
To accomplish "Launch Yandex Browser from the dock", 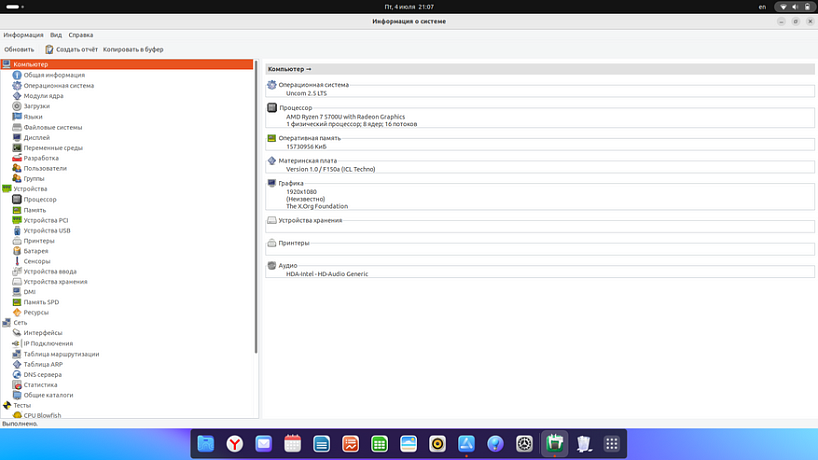I will [x=233, y=444].
